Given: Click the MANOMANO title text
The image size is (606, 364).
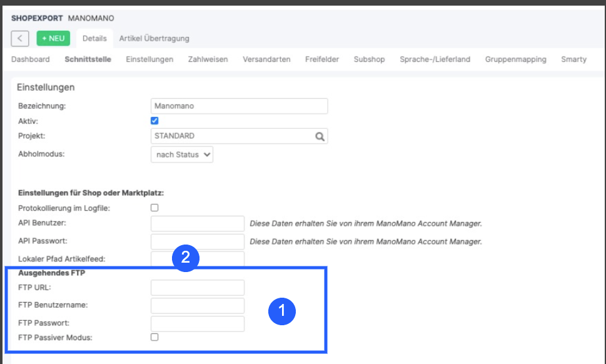Looking at the screenshot, I should (91, 18).
